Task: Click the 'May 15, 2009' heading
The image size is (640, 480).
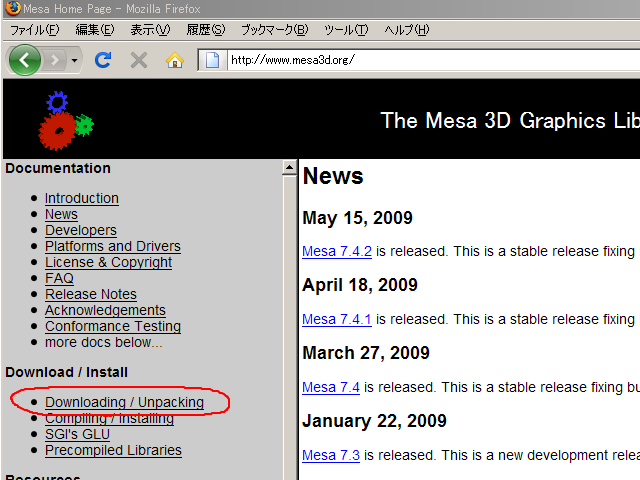Action: (x=358, y=218)
